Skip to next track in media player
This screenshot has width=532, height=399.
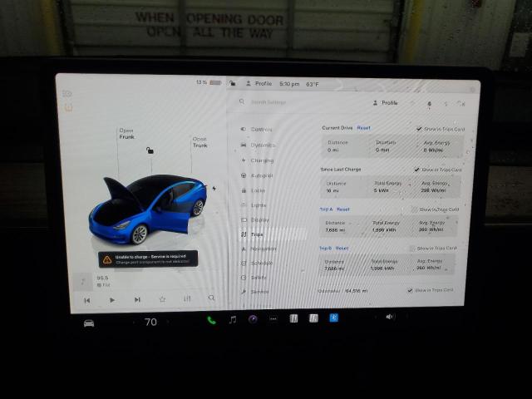[137, 299]
